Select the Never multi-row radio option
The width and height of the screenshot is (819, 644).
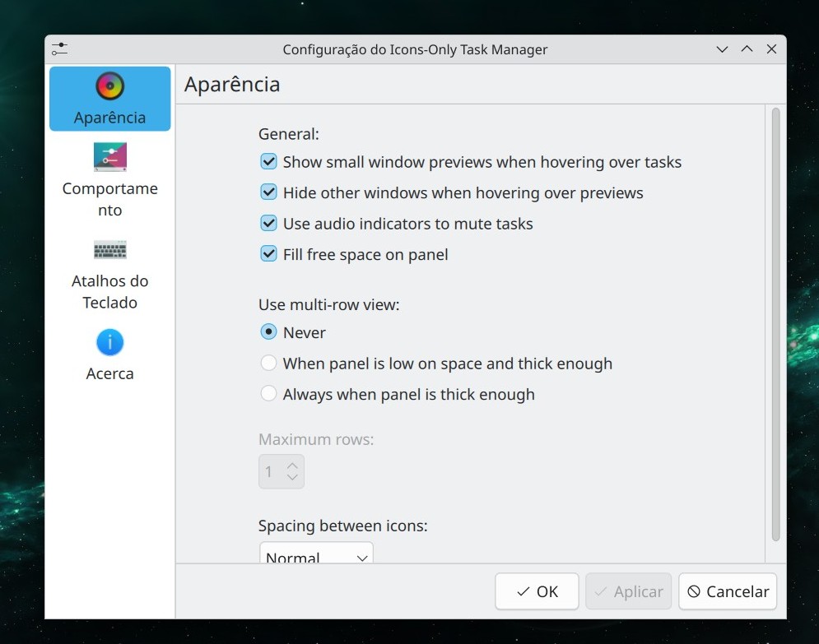pos(268,332)
